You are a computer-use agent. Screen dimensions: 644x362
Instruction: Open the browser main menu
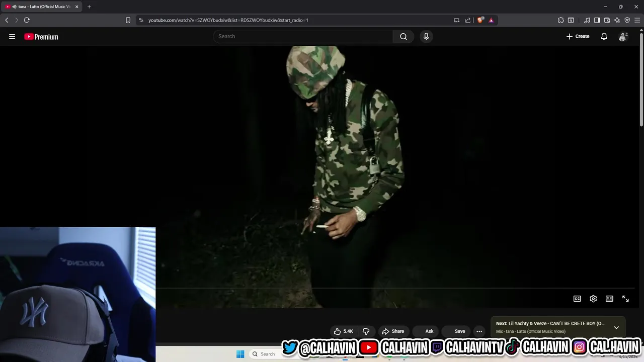[637, 20]
